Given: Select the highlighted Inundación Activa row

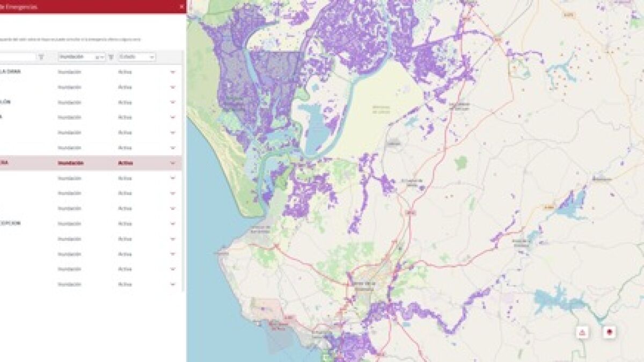Looking at the screenshot, I should (91, 163).
